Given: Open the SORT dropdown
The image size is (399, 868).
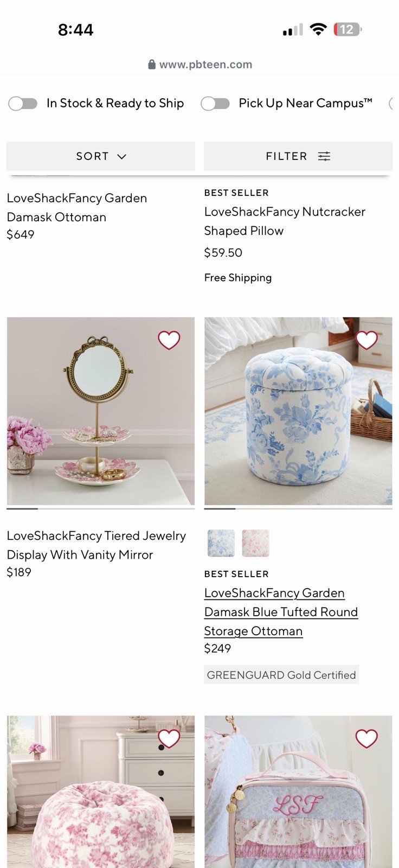Looking at the screenshot, I should (101, 156).
